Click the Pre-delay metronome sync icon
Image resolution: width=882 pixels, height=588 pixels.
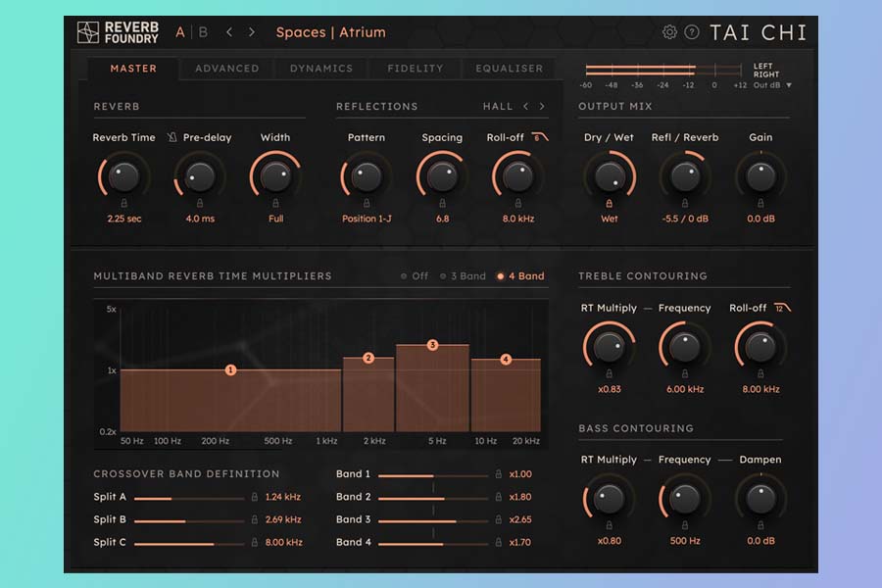tap(172, 138)
